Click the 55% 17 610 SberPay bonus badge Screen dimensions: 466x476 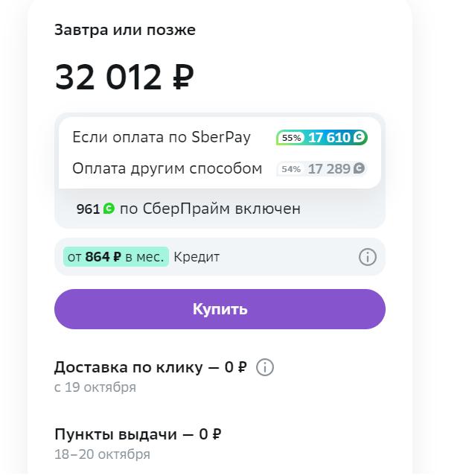point(322,138)
